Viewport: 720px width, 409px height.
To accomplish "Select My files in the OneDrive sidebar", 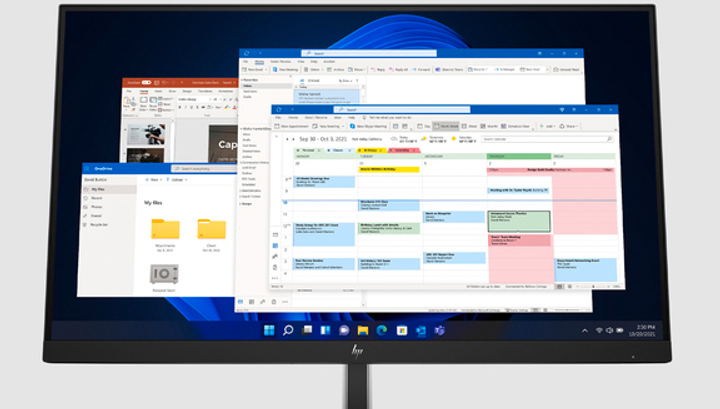I will [109, 189].
